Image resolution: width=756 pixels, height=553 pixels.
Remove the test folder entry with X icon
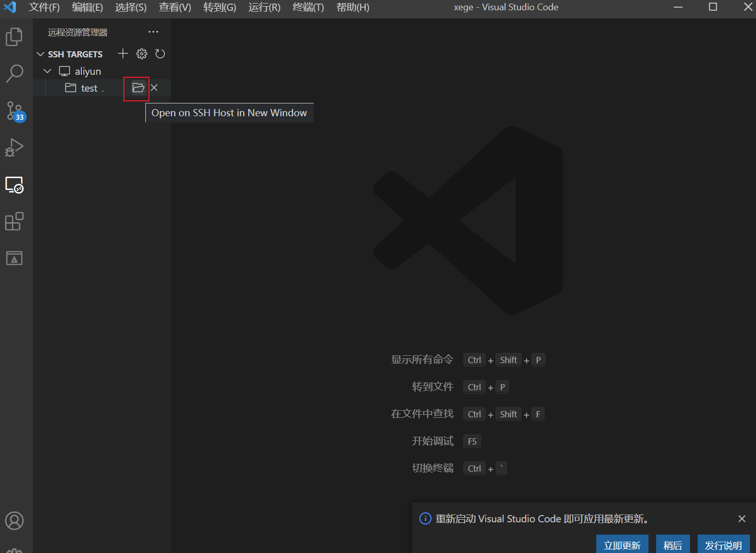point(154,88)
